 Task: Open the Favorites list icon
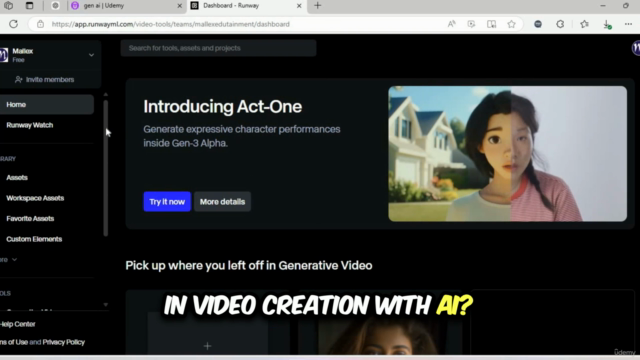(x=584, y=24)
